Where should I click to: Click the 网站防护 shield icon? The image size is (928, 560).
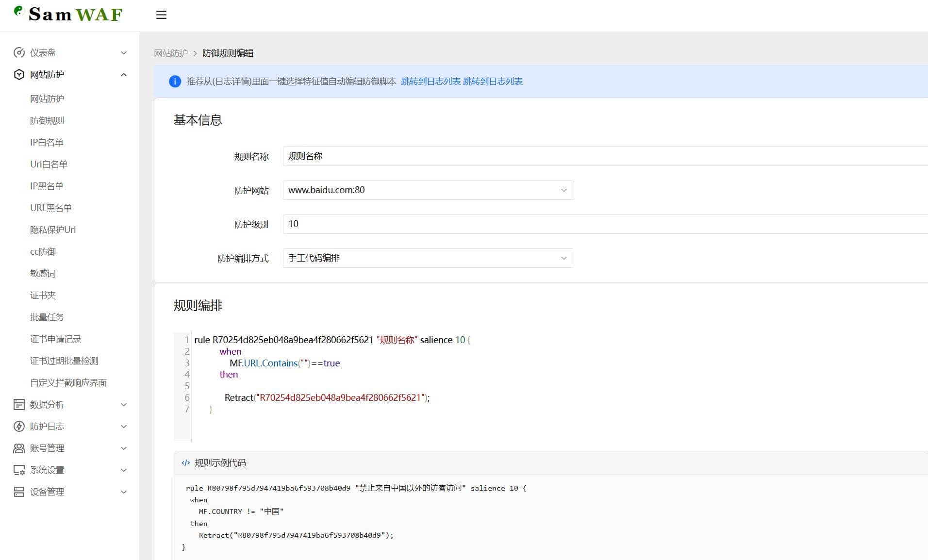click(19, 74)
